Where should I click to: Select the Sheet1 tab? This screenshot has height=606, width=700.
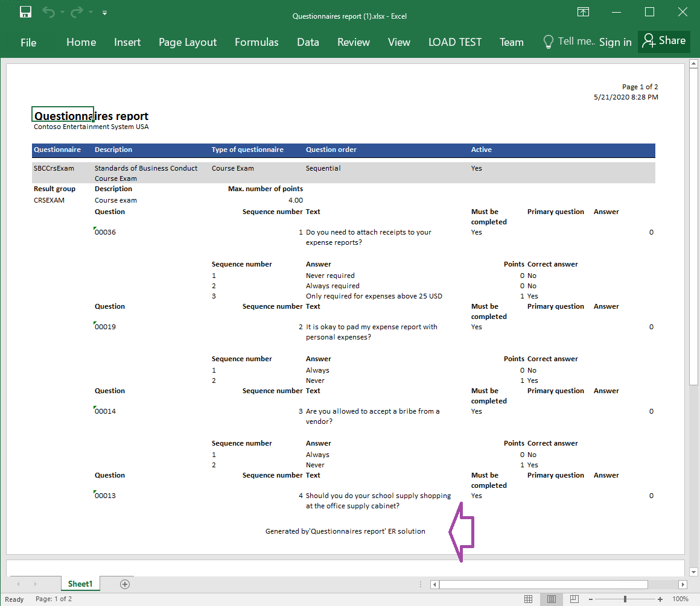80,584
